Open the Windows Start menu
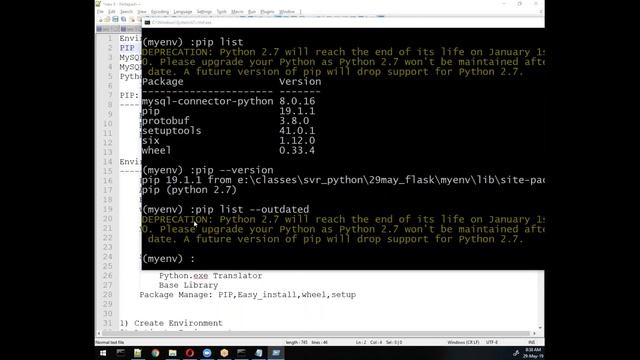 coord(103,353)
